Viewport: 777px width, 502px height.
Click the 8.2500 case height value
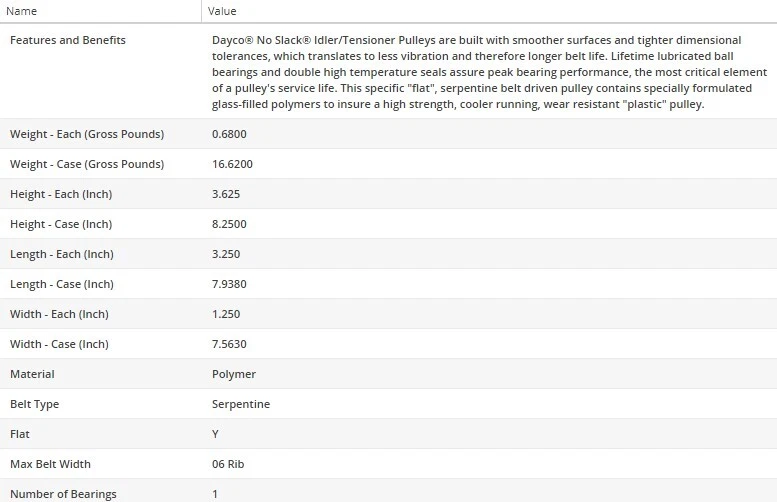pos(230,224)
